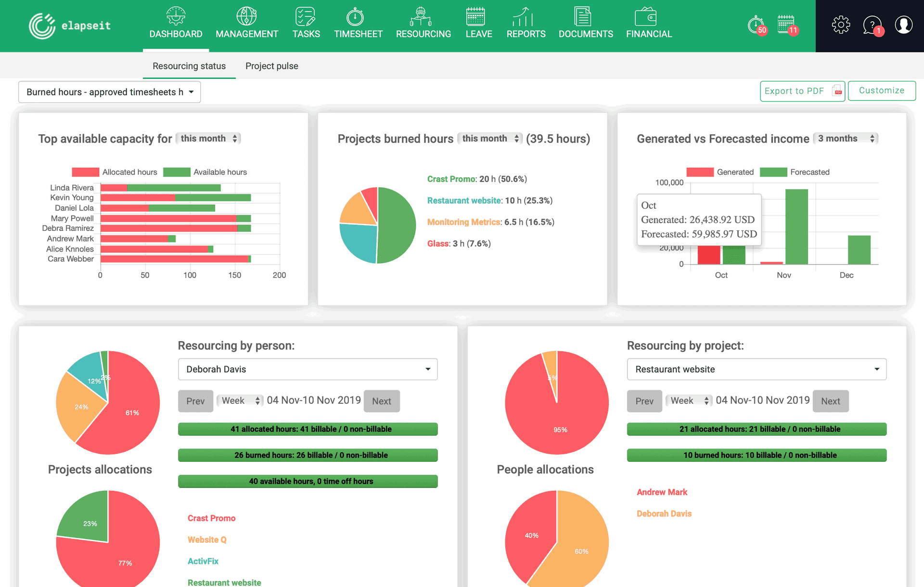Viewport: 924px width, 587px height.
Task: Click Next week for resourcing by person
Action: 383,400
